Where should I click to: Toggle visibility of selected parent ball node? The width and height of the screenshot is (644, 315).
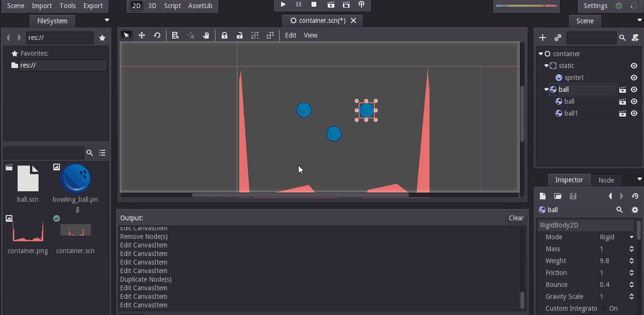(x=634, y=89)
